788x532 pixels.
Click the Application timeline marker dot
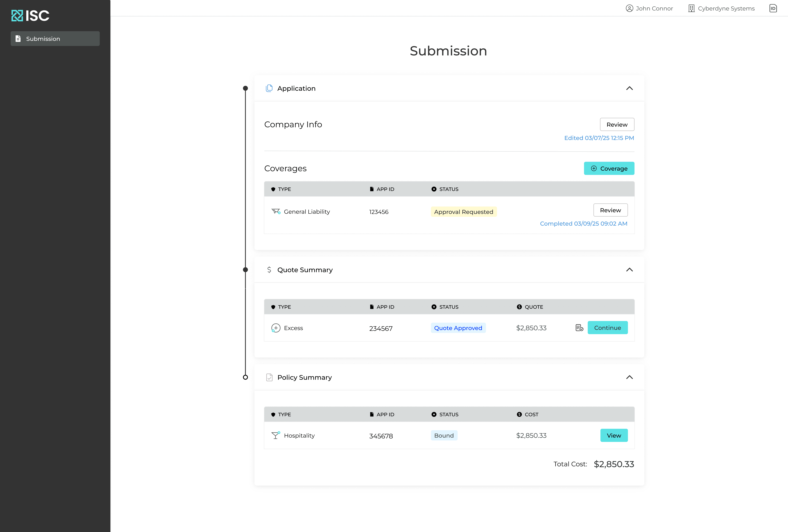[x=246, y=88]
